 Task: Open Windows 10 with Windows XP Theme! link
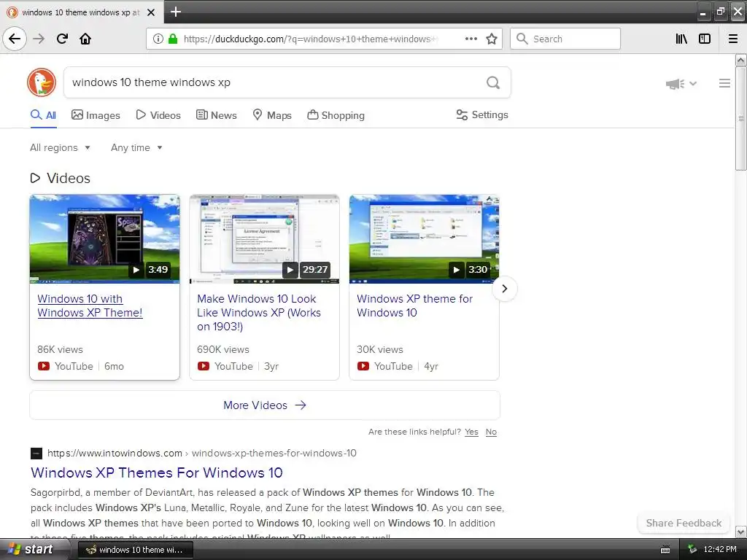point(90,306)
